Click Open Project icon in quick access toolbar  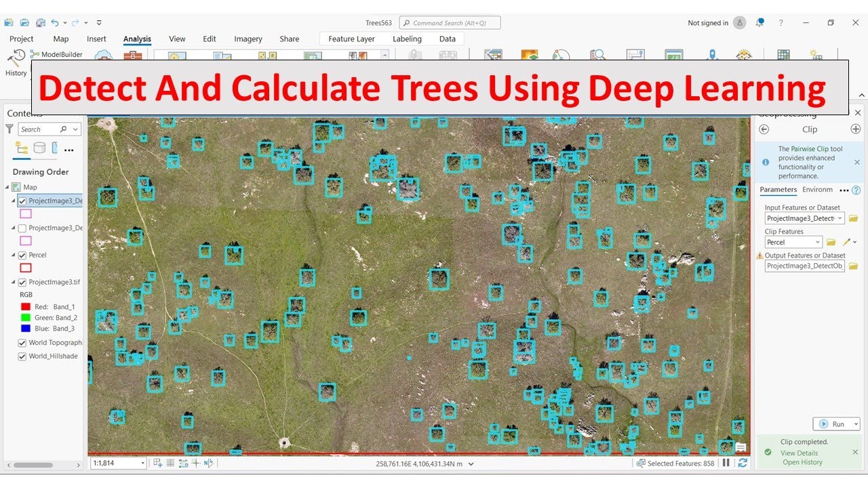25,22
